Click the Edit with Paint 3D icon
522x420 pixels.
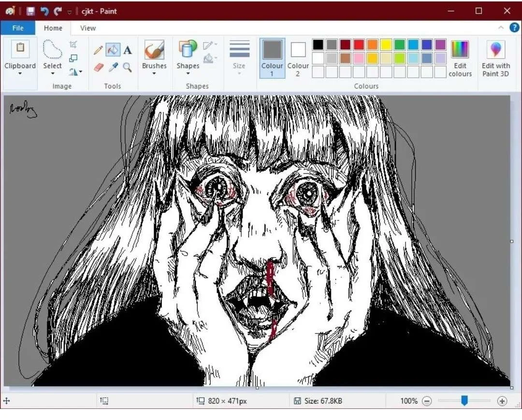[496, 50]
